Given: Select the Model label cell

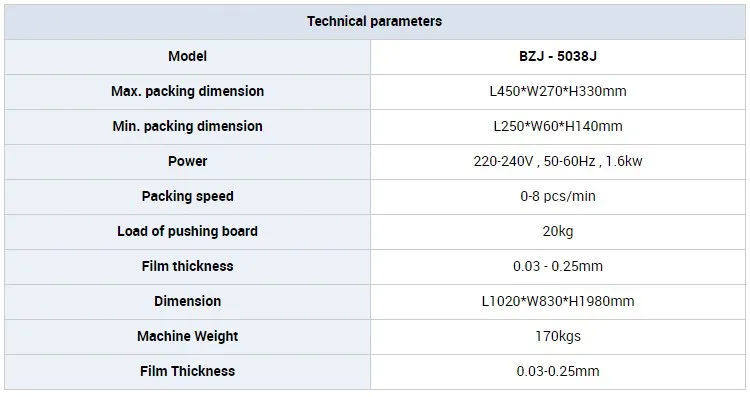Looking at the screenshot, I should 188,56.
